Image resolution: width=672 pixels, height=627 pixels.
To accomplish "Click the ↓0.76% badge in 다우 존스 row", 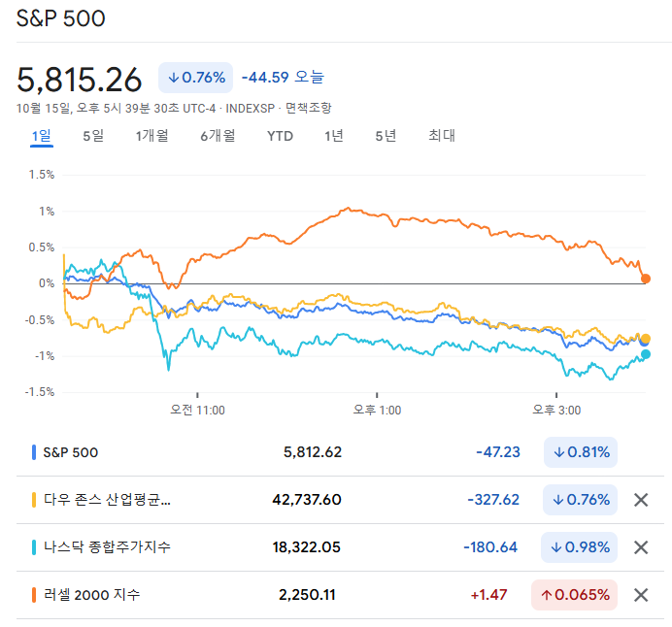I will (x=581, y=500).
